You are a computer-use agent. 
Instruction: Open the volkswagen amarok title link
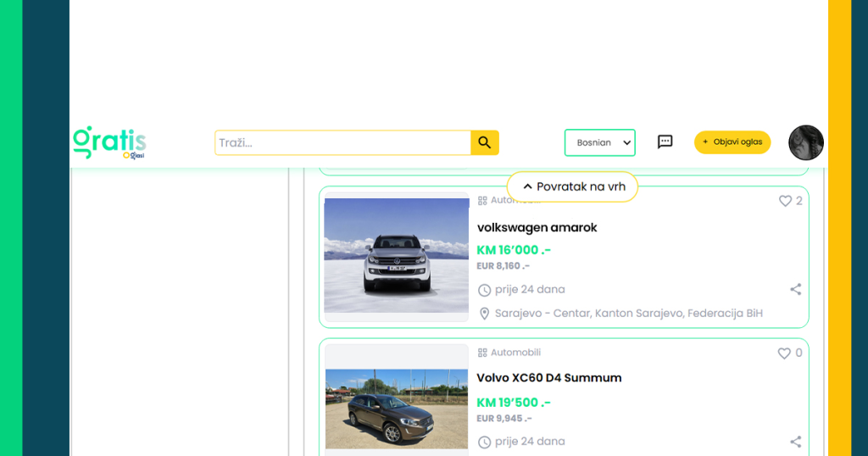537,227
